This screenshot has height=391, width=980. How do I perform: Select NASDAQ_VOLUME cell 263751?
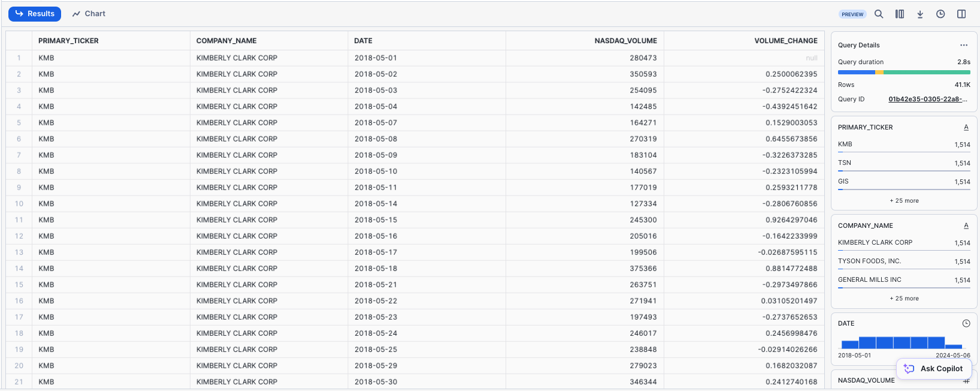point(585,285)
